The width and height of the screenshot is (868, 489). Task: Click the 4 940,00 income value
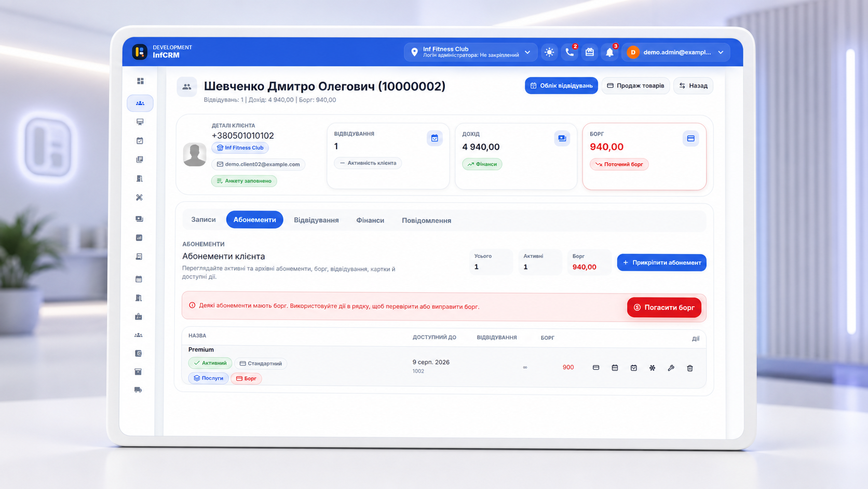(481, 147)
